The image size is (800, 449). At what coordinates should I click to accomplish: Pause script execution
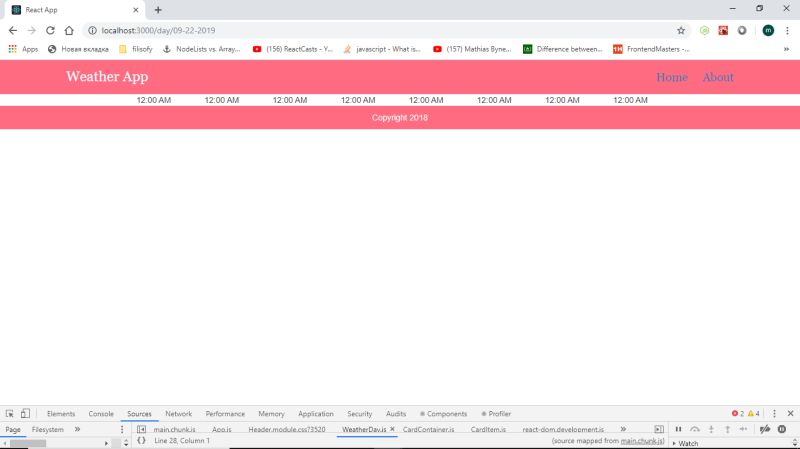[678, 430]
